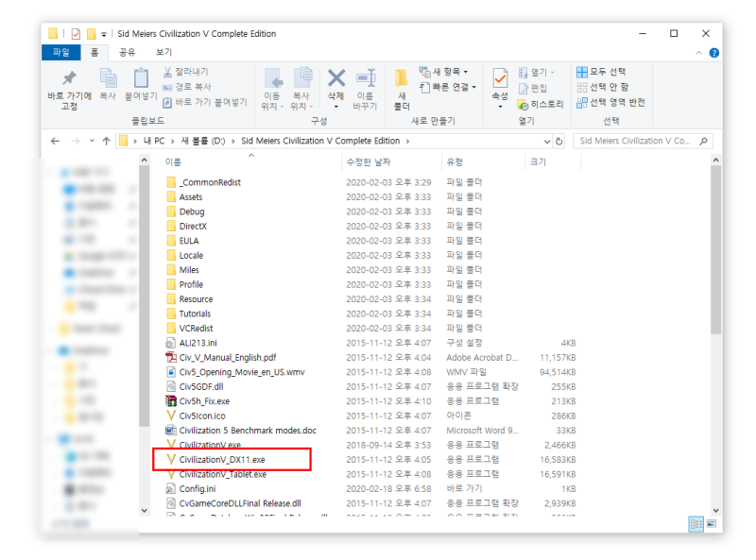The height and width of the screenshot is (560, 756).
Task: Click Invert selection (선택 영역 반전)
Action: (x=610, y=102)
